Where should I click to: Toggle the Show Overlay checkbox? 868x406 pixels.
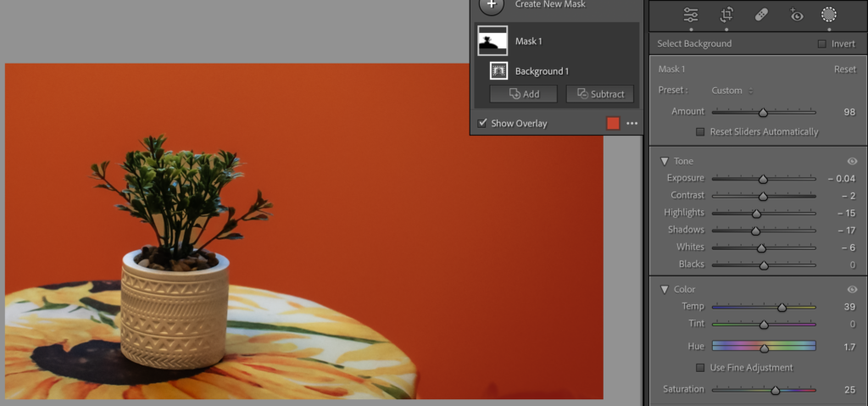coord(482,123)
